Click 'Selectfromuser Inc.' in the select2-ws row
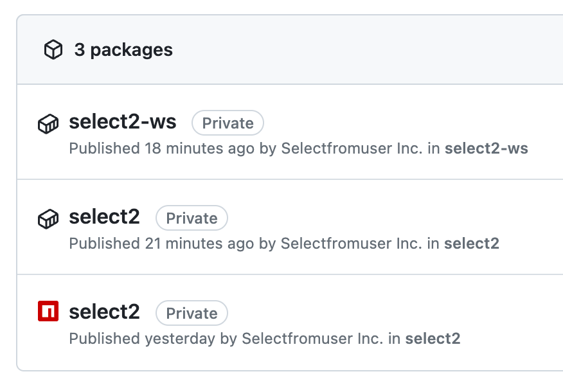The image size is (563, 392). (x=352, y=148)
